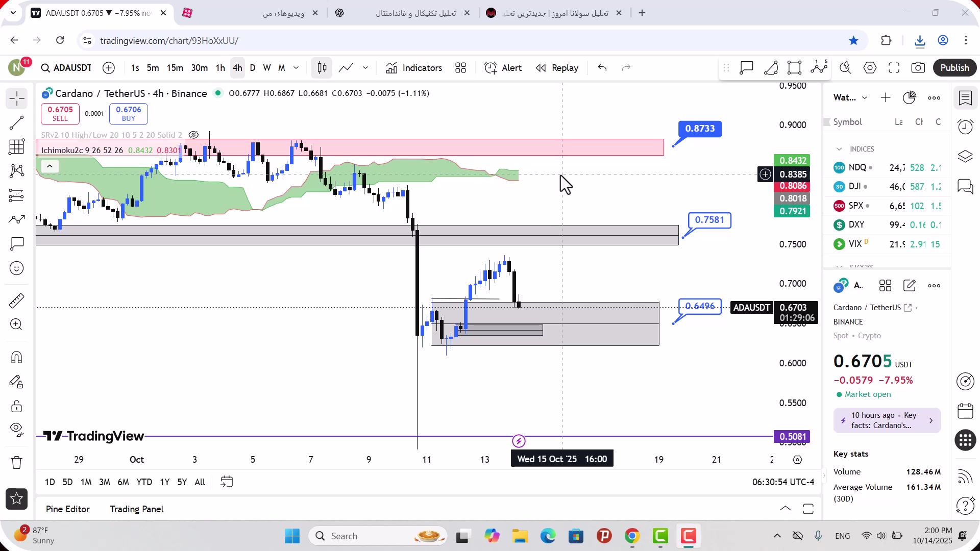Open price scale settings gear
This screenshot has height=551, width=980.
tap(797, 460)
